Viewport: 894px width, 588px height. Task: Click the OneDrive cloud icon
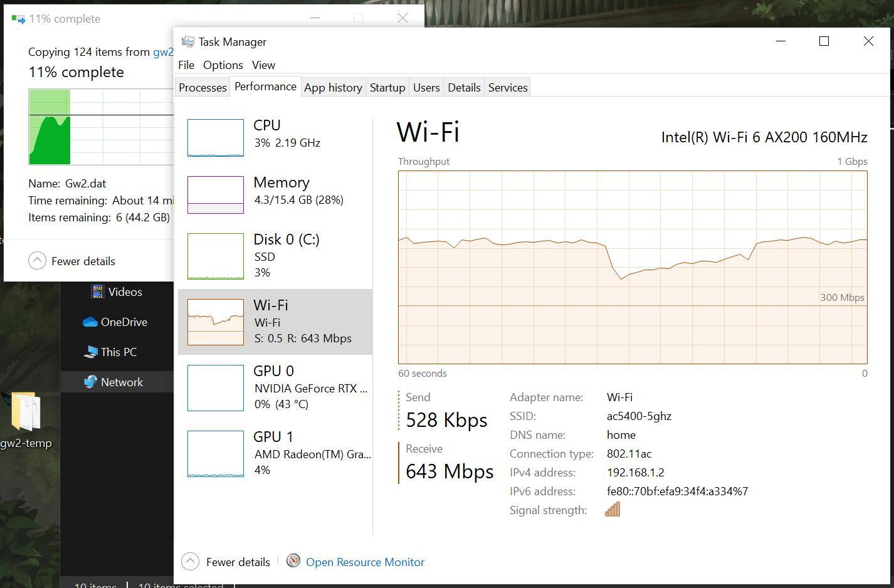(91, 322)
